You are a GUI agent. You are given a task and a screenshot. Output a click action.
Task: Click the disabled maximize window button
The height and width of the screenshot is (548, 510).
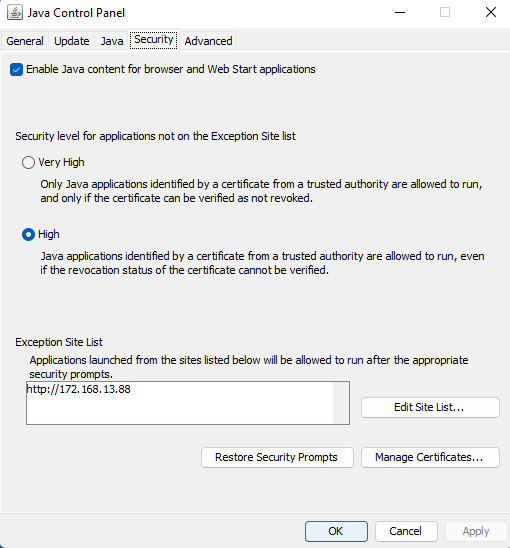(x=445, y=13)
